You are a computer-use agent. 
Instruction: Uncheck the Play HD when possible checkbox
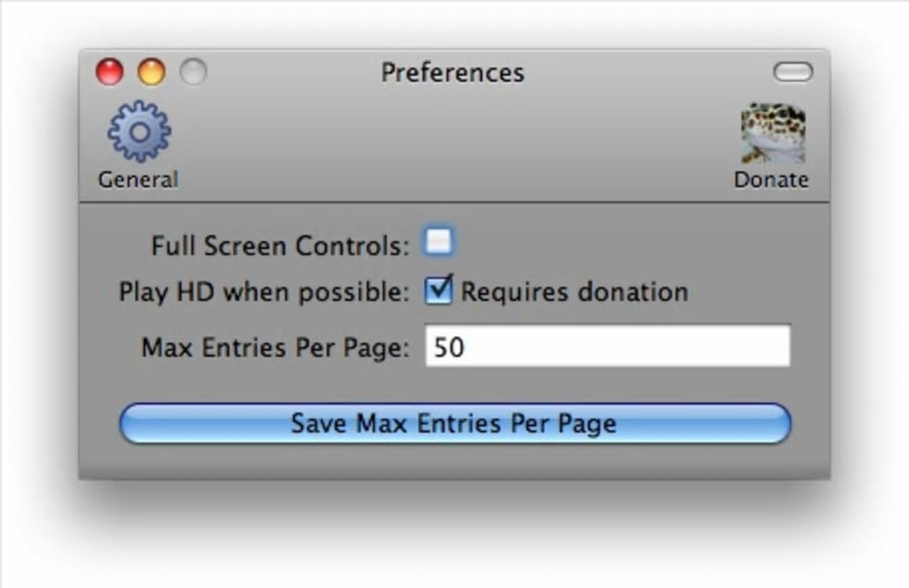click(438, 290)
